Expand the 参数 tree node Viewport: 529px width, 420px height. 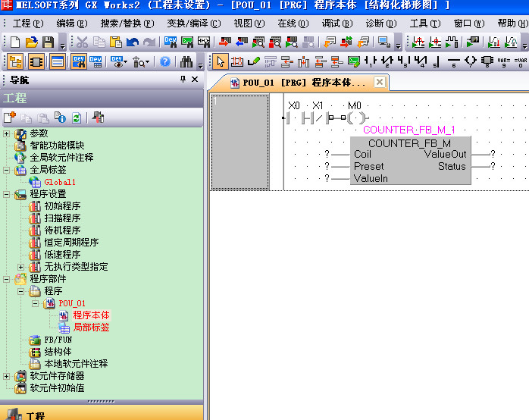pos(7,133)
